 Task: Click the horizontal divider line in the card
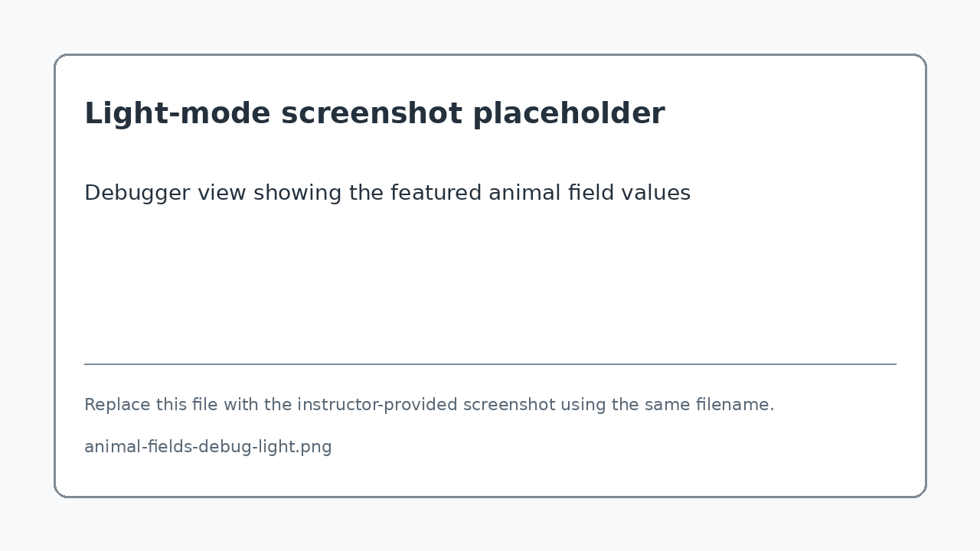point(490,364)
